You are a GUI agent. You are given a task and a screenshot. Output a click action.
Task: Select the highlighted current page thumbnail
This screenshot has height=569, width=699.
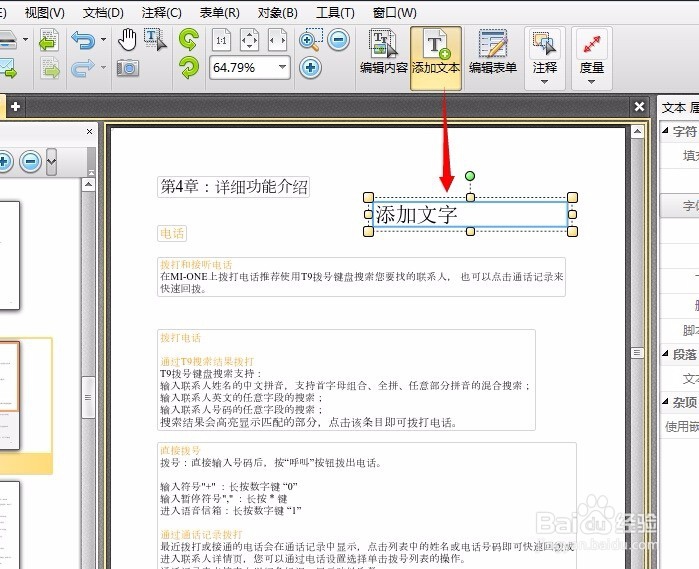tap(9, 396)
